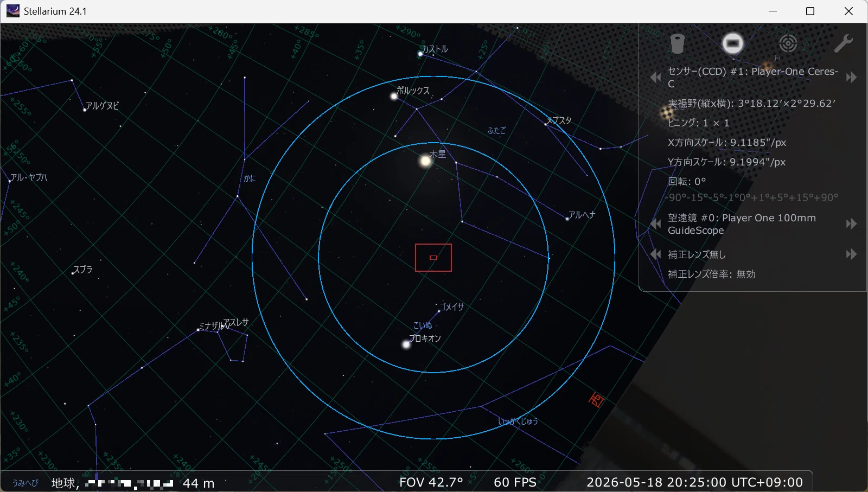Click the 実視野 field of view value

tap(751, 103)
